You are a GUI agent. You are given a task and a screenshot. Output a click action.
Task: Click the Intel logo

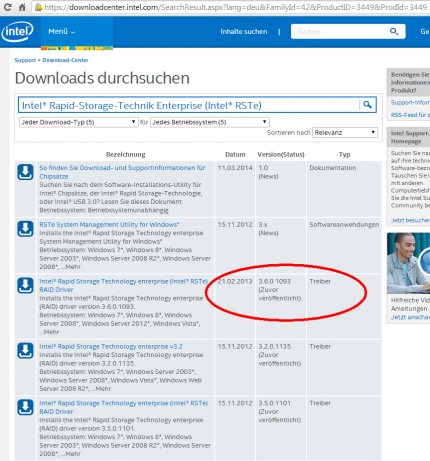pyautogui.click(x=17, y=32)
